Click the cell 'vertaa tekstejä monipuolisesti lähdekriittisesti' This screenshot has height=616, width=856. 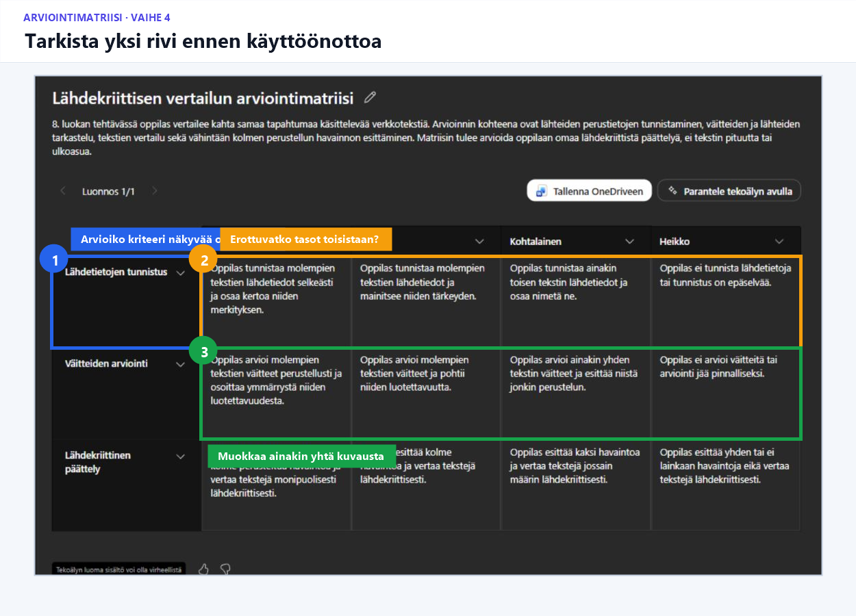(x=276, y=485)
